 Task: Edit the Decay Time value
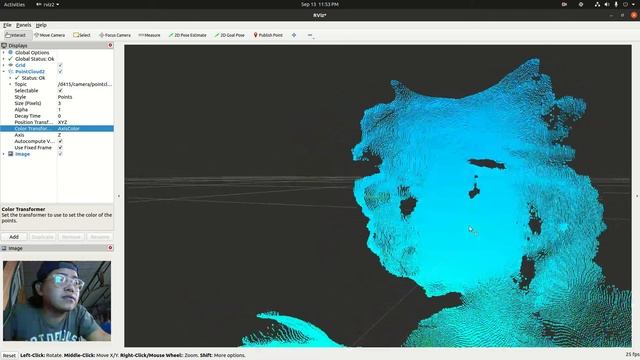[85, 116]
